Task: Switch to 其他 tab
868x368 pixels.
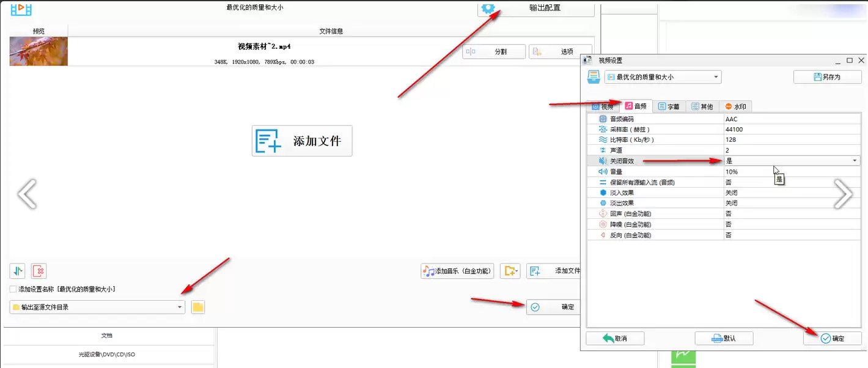Action: click(x=702, y=106)
